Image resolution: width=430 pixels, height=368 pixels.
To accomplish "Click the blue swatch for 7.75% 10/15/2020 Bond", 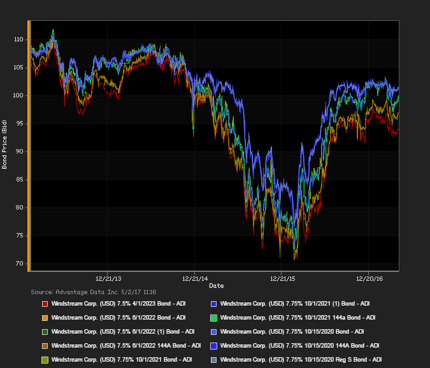I will pos(214,332).
